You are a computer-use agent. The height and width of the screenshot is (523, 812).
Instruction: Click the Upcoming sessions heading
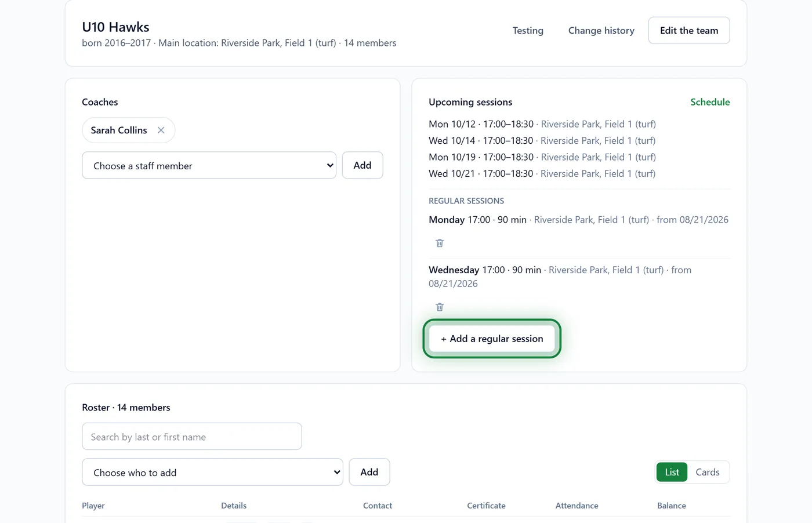tap(470, 102)
